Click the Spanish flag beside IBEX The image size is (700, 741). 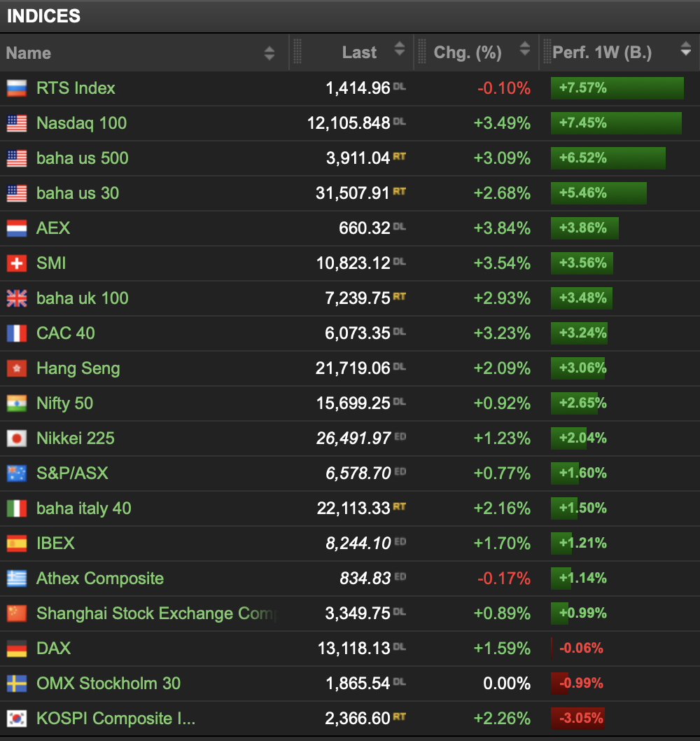(17, 543)
